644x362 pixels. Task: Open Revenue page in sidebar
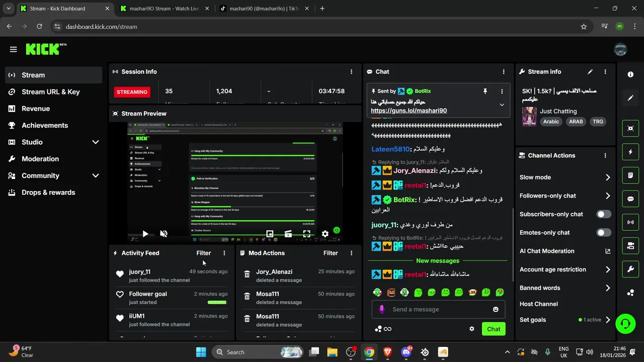54,109
